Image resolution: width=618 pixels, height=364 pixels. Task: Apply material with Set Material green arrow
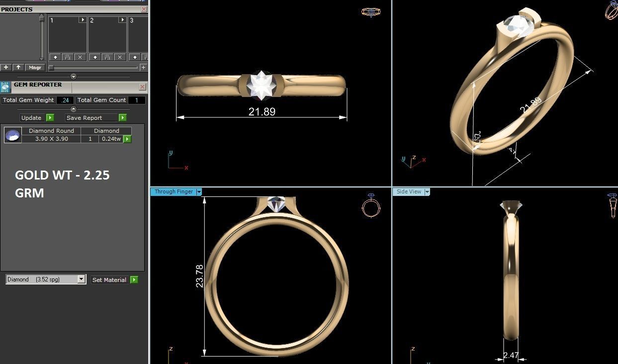(x=134, y=280)
